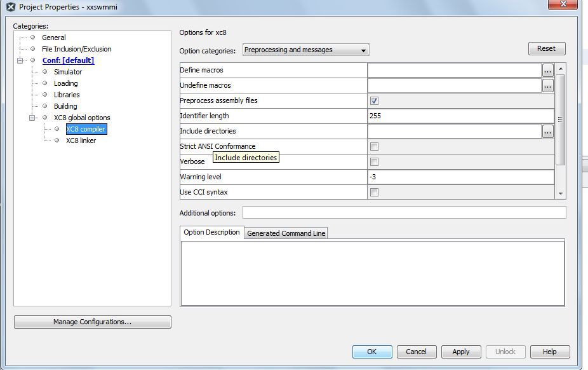Click the Identifier length field showing 255
588x370 pixels.
click(461, 116)
